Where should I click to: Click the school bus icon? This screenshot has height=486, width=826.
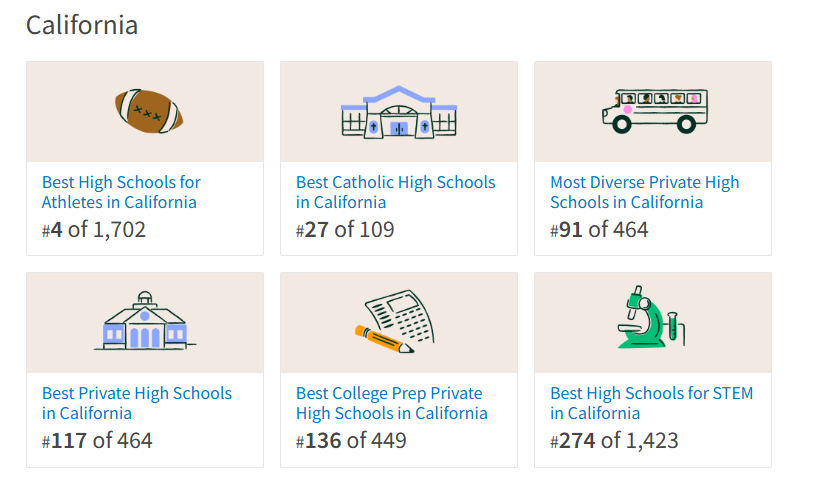coord(655,111)
